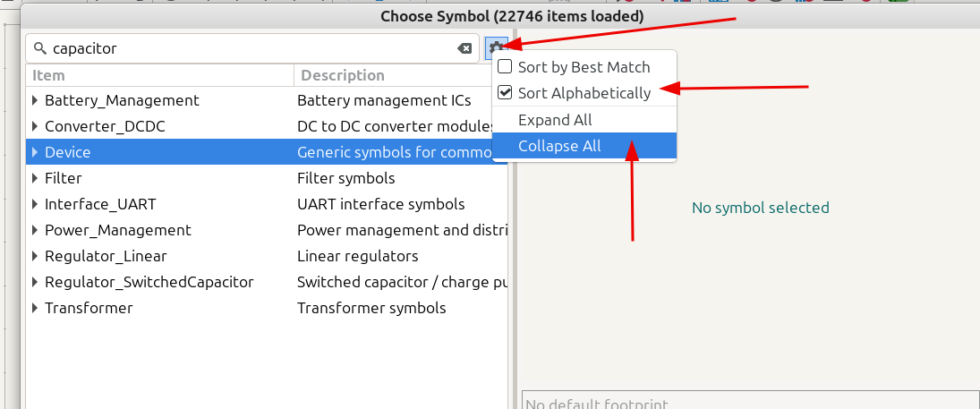The image size is (980, 409).
Task: Expand the Device library arrow
Action: click(35, 152)
